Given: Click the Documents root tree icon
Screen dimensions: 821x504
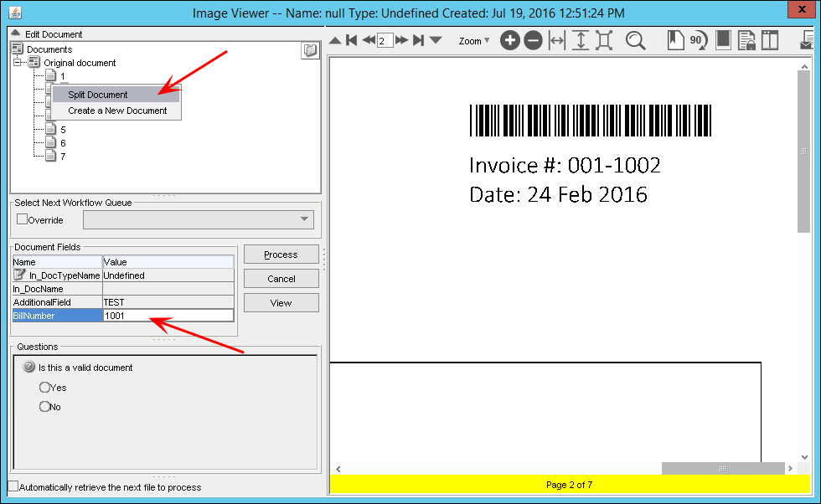Looking at the screenshot, I should coord(17,49).
